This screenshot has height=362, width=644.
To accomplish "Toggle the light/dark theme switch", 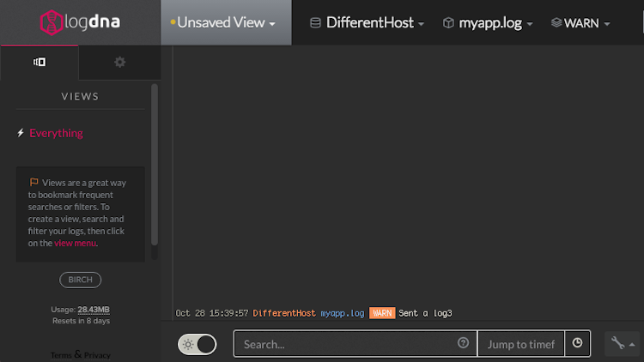I will [x=197, y=344].
